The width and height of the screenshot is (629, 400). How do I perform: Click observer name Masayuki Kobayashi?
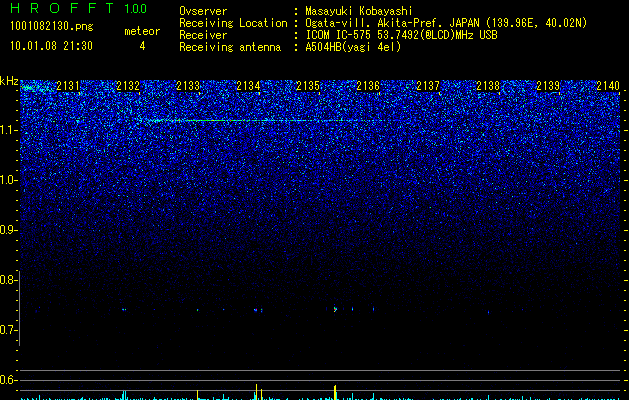tap(359, 11)
